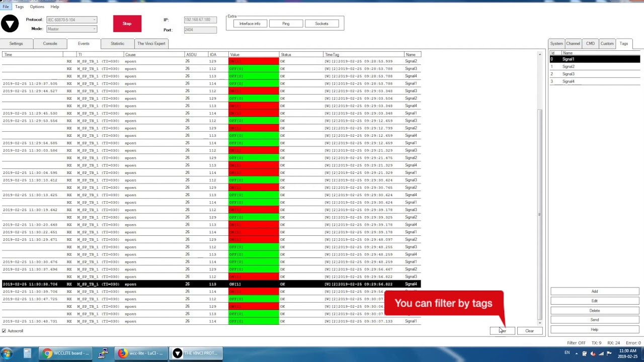
Task: Click the Port input field
Action: tap(200, 30)
